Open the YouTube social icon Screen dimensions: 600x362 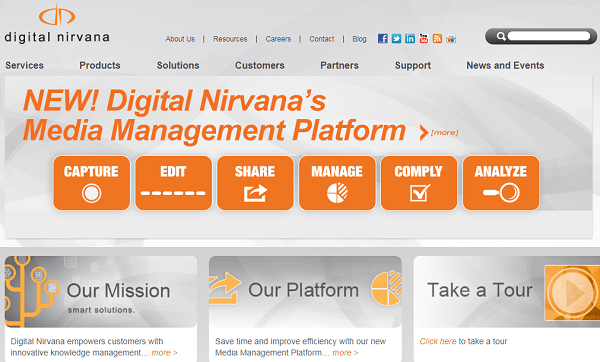(x=424, y=39)
